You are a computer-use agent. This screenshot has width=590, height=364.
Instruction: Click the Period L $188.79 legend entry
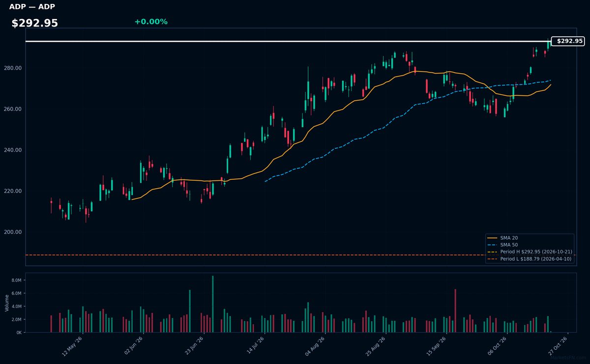530,258
